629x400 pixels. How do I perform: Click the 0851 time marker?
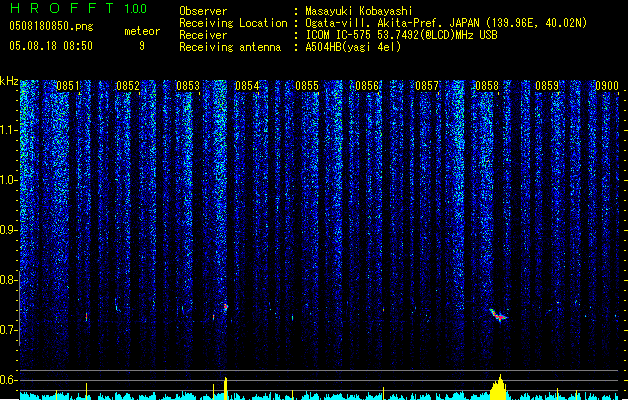click(x=68, y=86)
